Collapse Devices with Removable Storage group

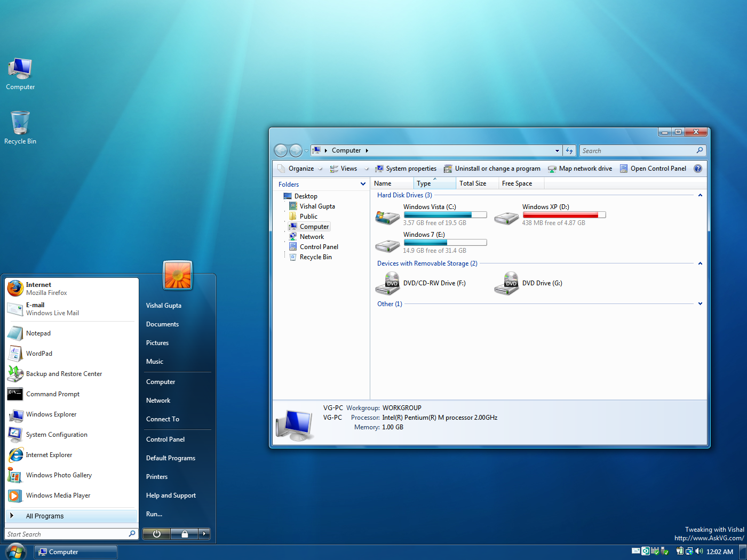[700, 263]
